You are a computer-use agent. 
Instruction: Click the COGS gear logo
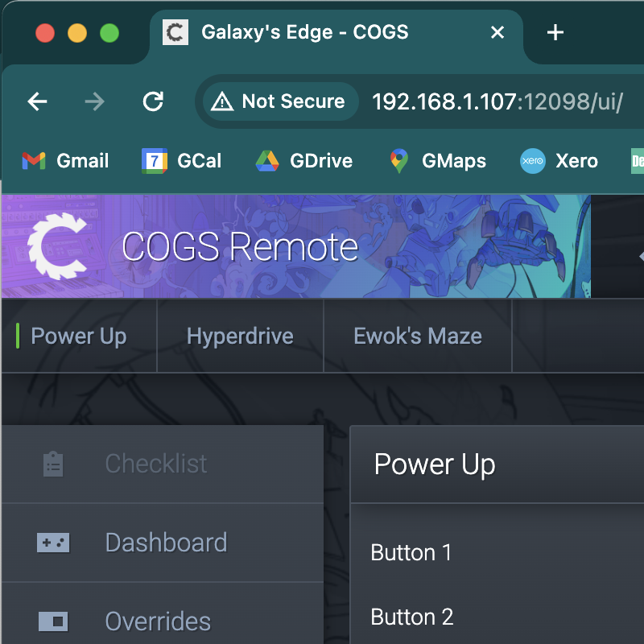tap(57, 246)
